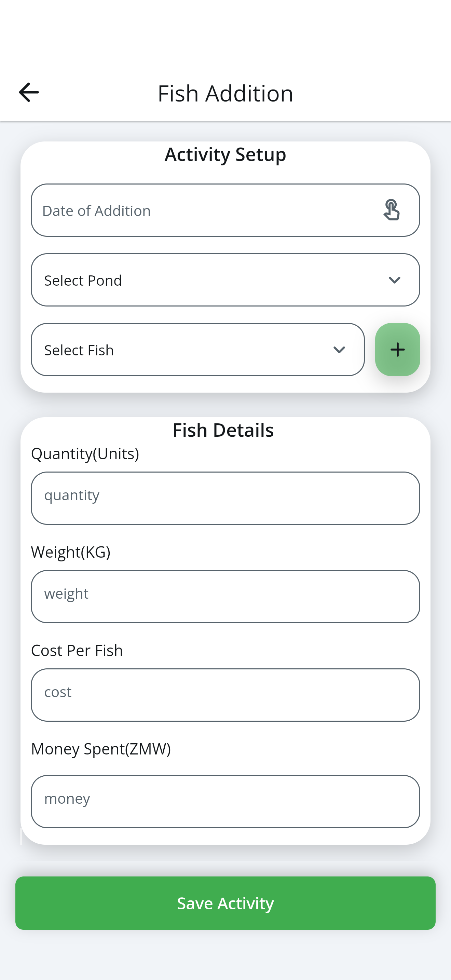Image resolution: width=451 pixels, height=980 pixels.
Task: Open the Select Fish dropdown
Action: (198, 350)
